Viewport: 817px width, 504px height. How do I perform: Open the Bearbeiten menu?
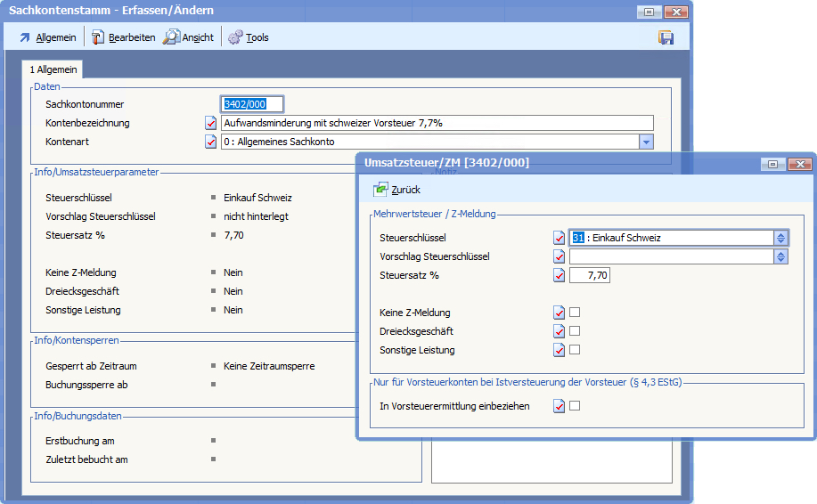(123, 37)
